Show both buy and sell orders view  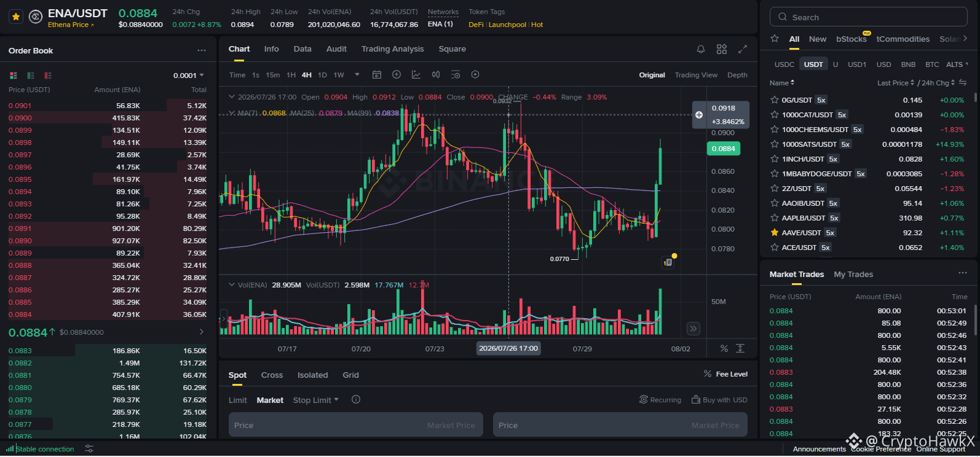(14, 76)
